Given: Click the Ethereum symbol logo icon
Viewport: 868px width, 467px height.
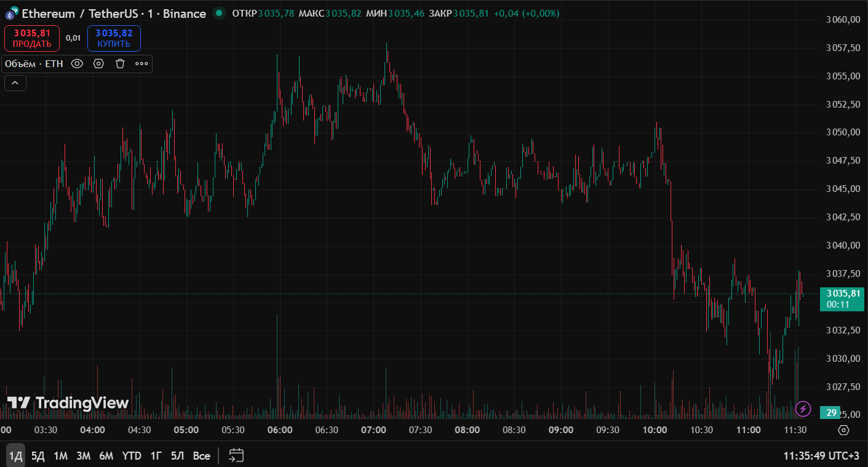Looking at the screenshot, I should pyautogui.click(x=11, y=14).
